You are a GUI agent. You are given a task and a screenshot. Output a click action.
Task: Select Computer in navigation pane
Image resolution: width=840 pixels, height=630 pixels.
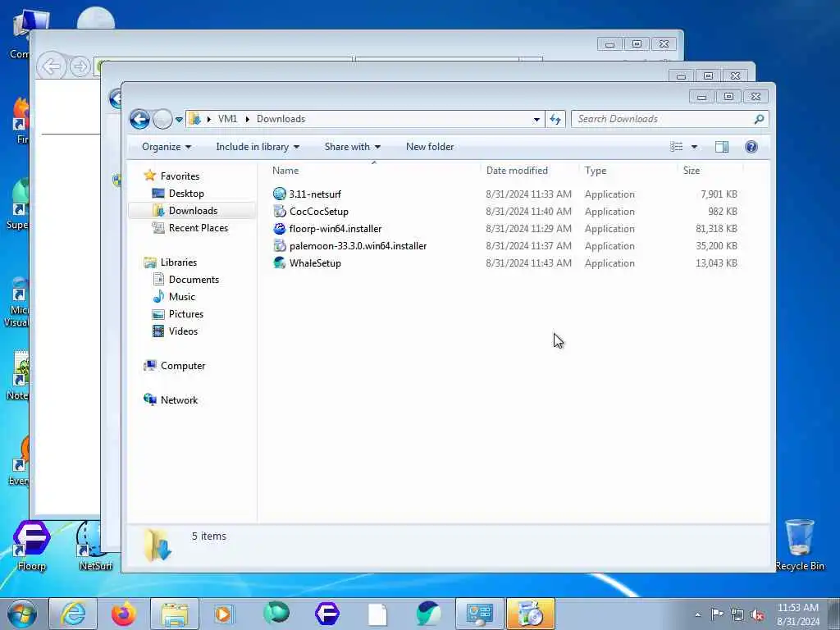(183, 365)
